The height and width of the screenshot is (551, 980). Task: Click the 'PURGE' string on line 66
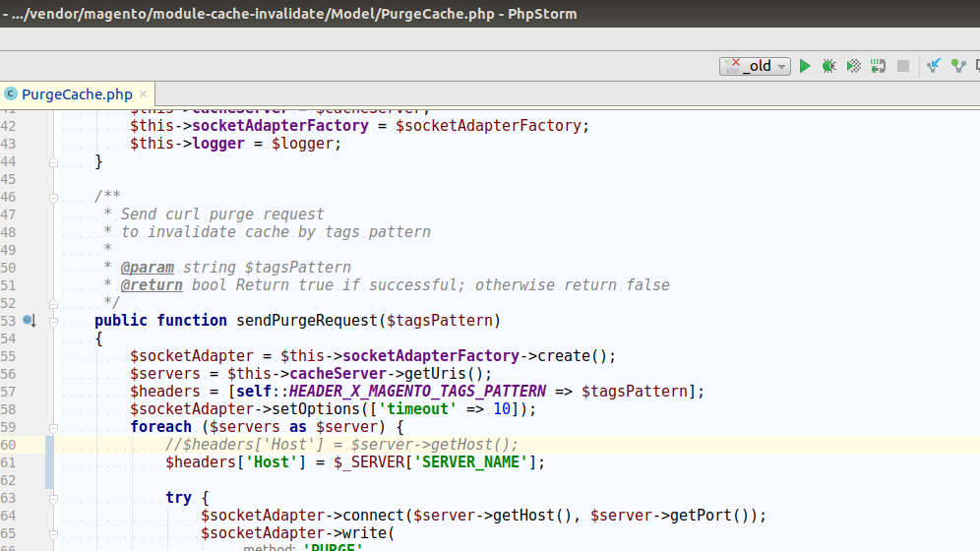[334, 547]
